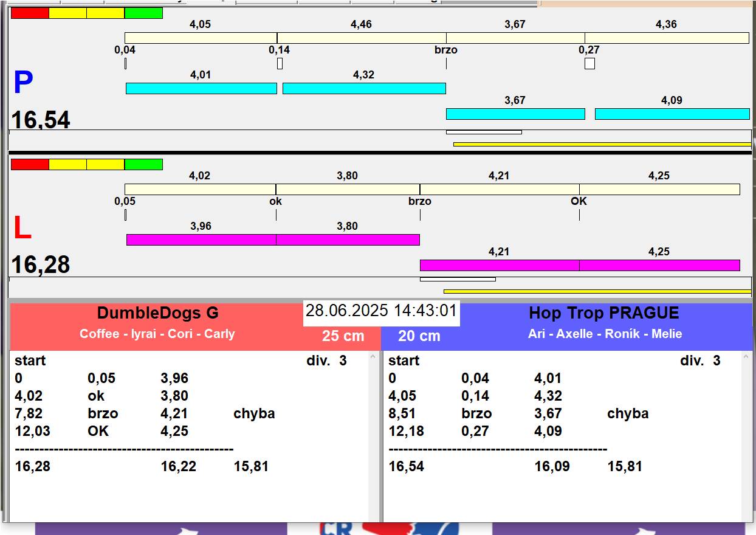
Task: Click the 16,09 value in Hop Trop PRAGUE totals
Action: (552, 466)
